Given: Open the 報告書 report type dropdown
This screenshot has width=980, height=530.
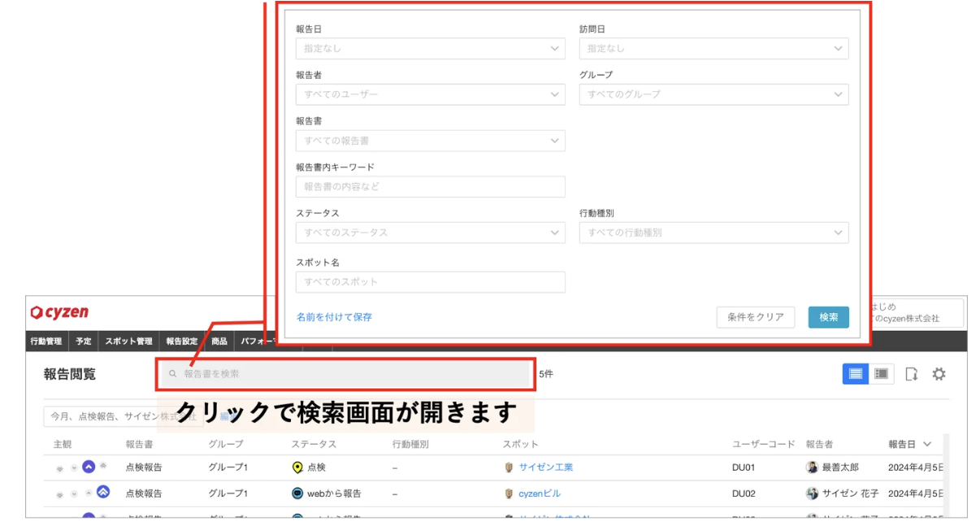Looking at the screenshot, I should click(431, 141).
